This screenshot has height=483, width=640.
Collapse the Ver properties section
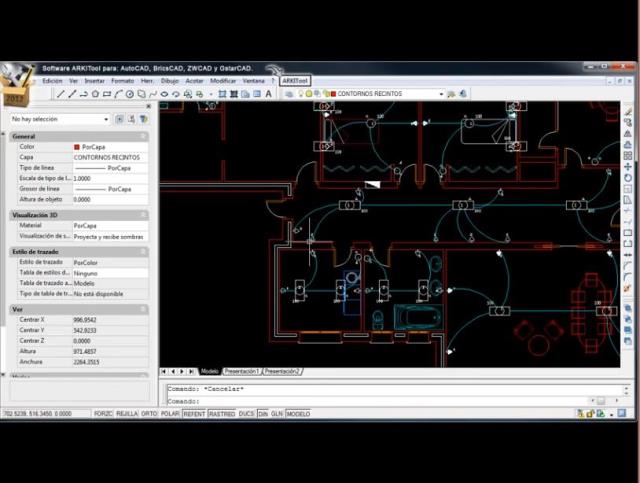pyautogui.click(x=143, y=309)
